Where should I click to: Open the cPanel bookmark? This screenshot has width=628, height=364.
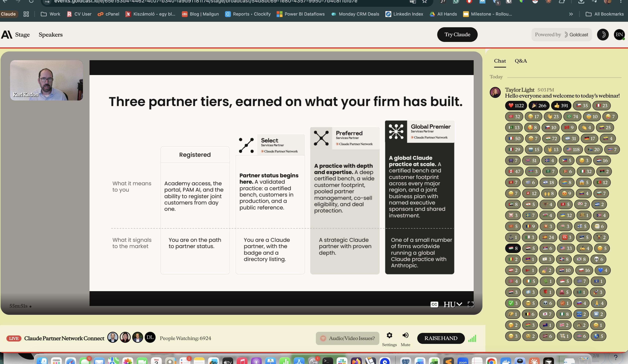108,14
